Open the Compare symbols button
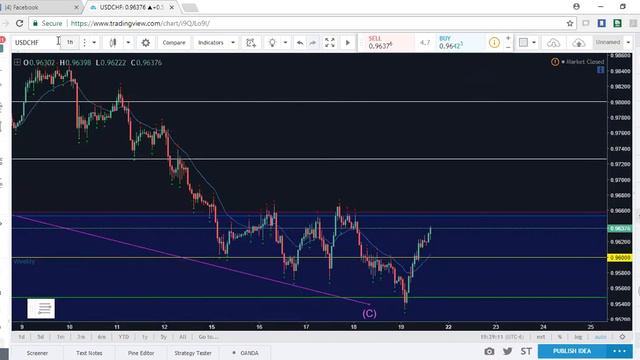 point(174,42)
